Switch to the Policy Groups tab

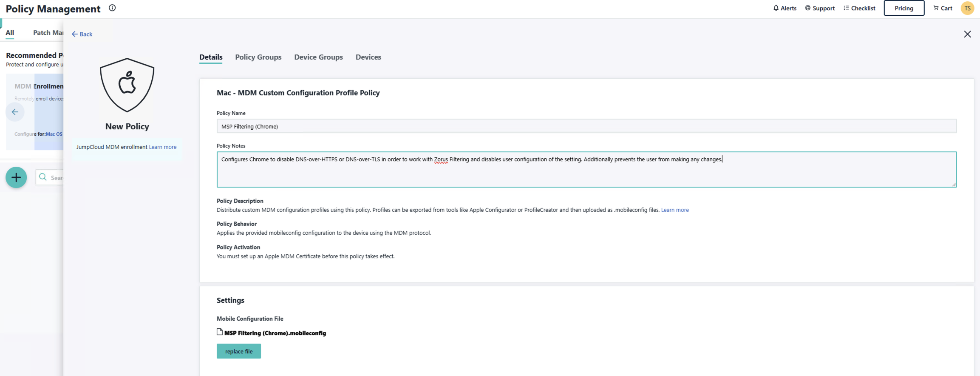258,57
